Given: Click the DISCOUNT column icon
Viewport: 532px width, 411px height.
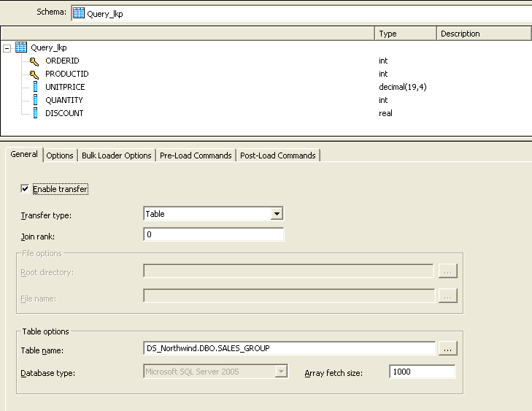Looking at the screenshot, I should point(35,113).
